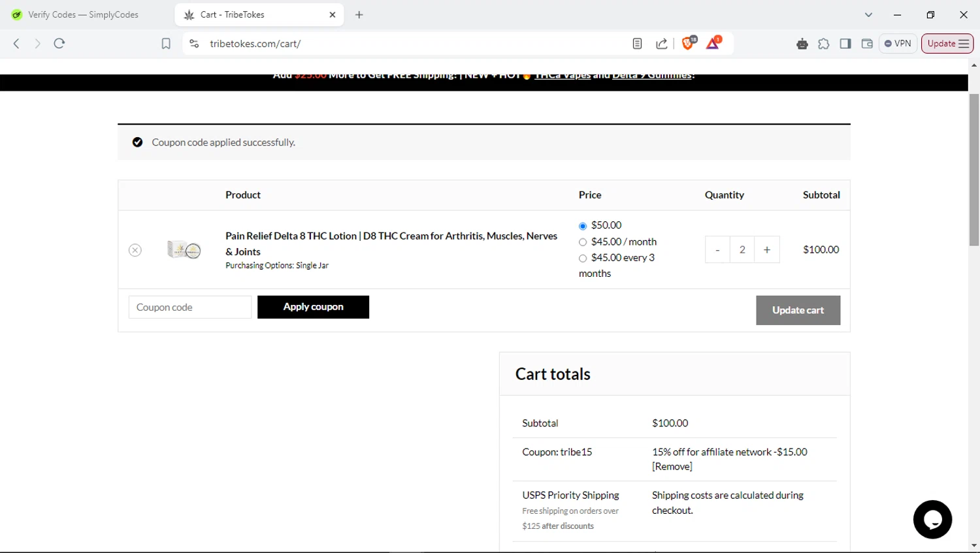Click the bookmark this page icon

[166, 44]
